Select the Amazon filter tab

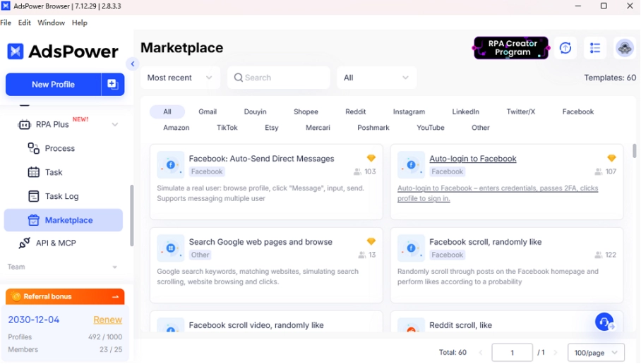click(x=176, y=128)
